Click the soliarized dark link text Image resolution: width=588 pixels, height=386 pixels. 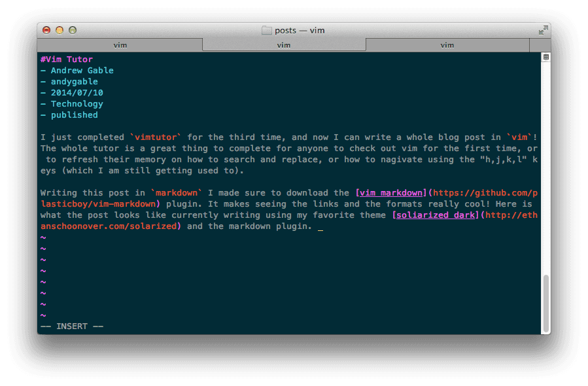click(x=436, y=215)
